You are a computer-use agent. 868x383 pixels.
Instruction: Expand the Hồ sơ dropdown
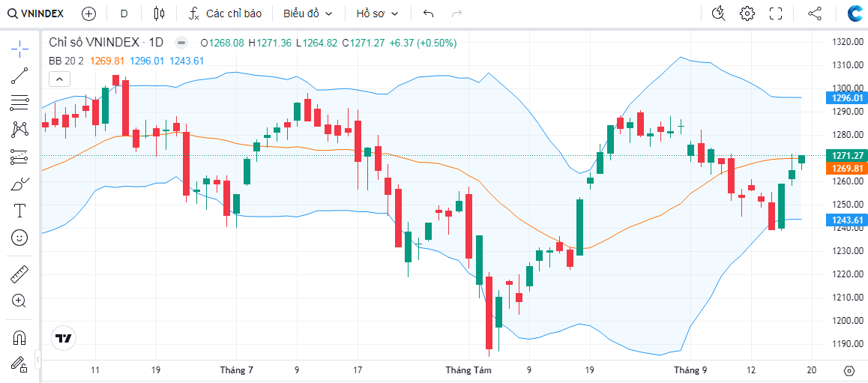[377, 13]
